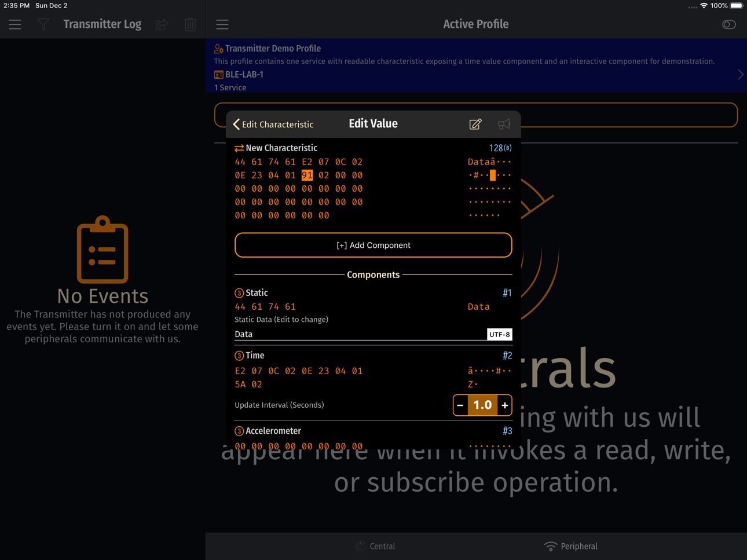Click the Accelerometer component title

point(273,431)
